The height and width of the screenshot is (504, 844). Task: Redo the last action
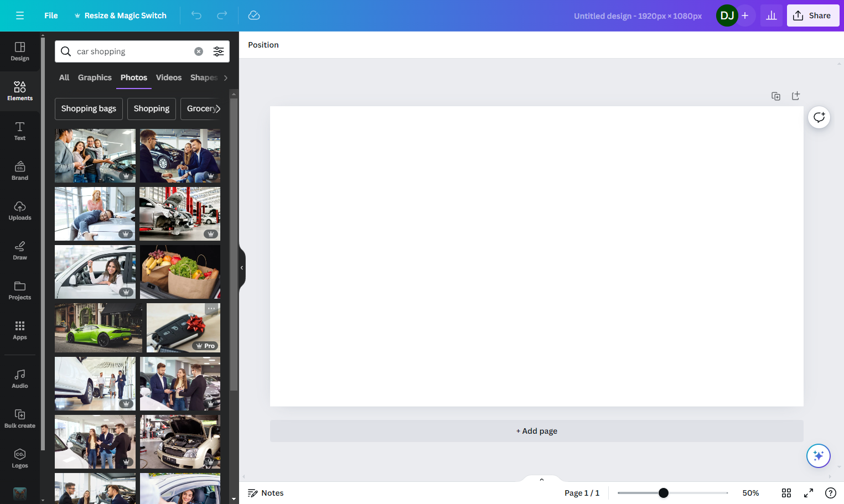click(x=222, y=15)
